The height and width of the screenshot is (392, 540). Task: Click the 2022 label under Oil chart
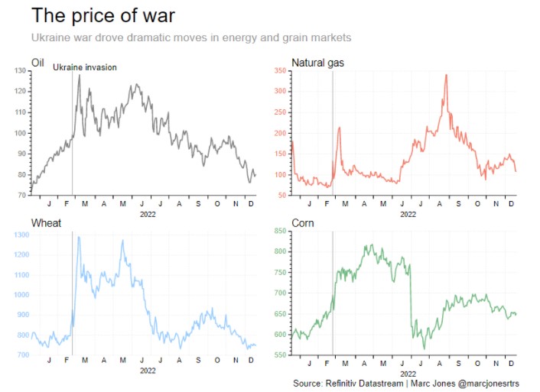(x=143, y=215)
